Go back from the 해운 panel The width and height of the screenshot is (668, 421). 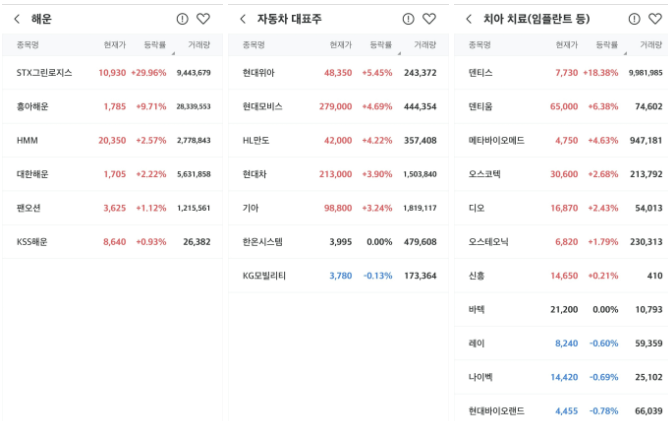tap(17, 19)
